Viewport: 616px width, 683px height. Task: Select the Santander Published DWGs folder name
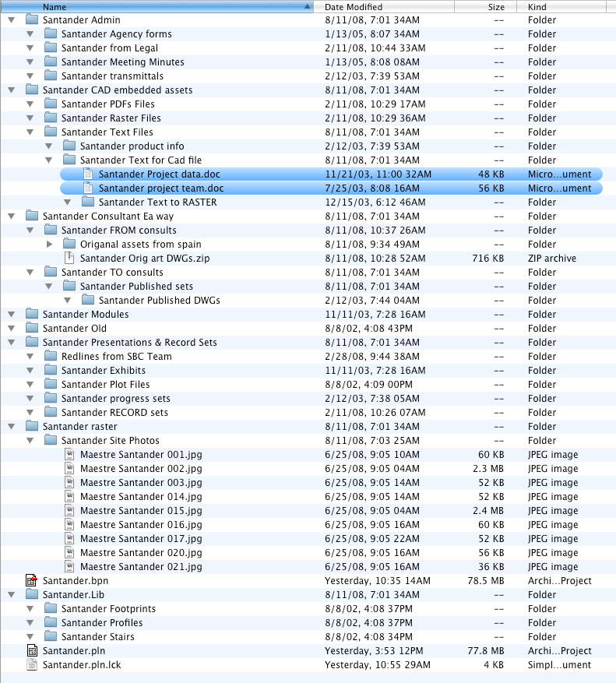159,300
